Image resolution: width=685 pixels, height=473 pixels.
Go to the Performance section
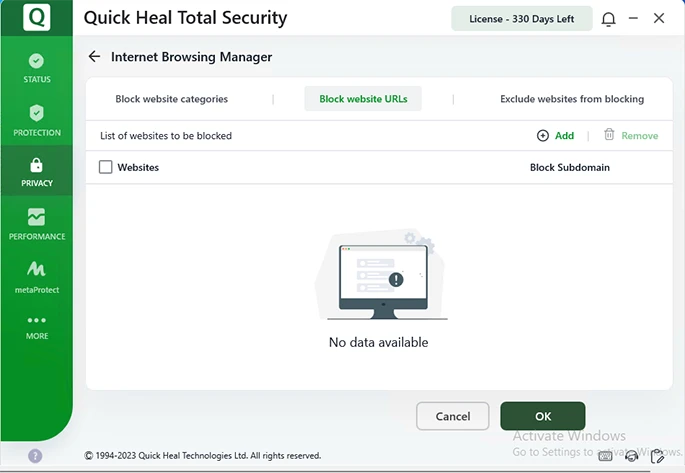[x=37, y=224]
